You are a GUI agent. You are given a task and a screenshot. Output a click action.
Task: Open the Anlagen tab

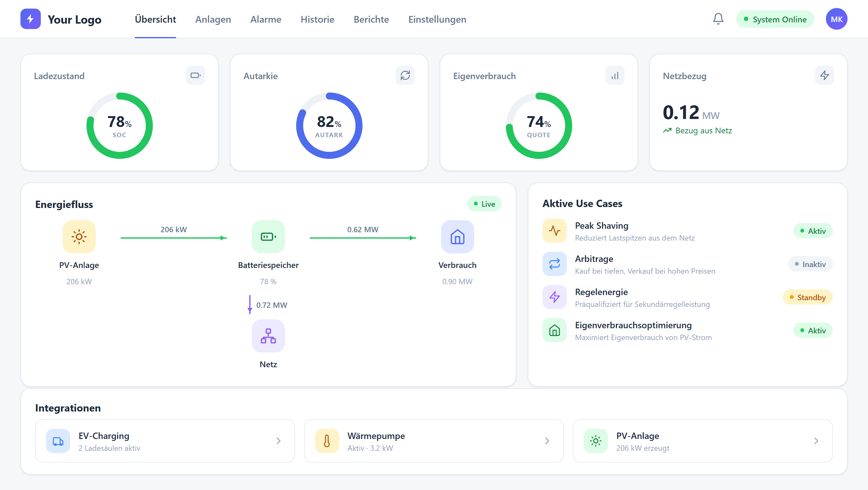(213, 19)
